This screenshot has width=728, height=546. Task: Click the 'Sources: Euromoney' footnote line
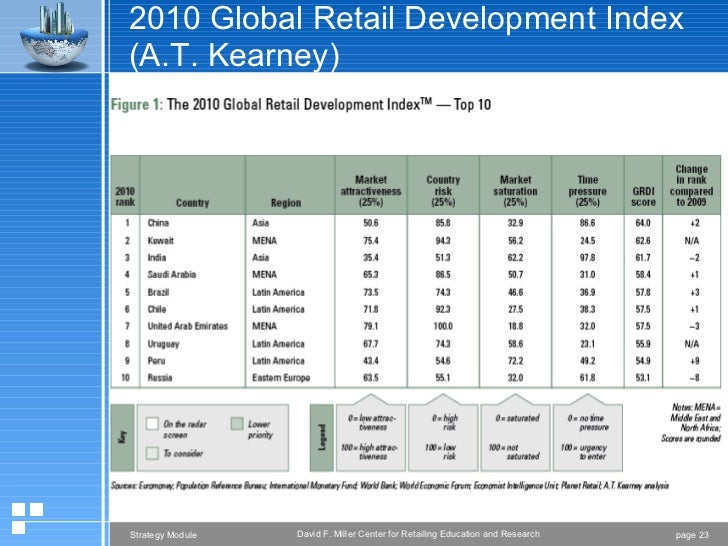tap(390, 486)
